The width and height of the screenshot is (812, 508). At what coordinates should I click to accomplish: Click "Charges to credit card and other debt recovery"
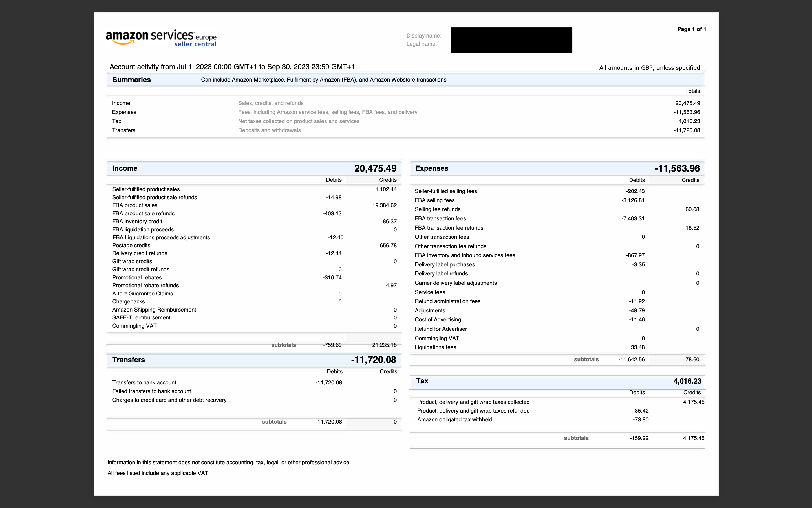[169, 400]
